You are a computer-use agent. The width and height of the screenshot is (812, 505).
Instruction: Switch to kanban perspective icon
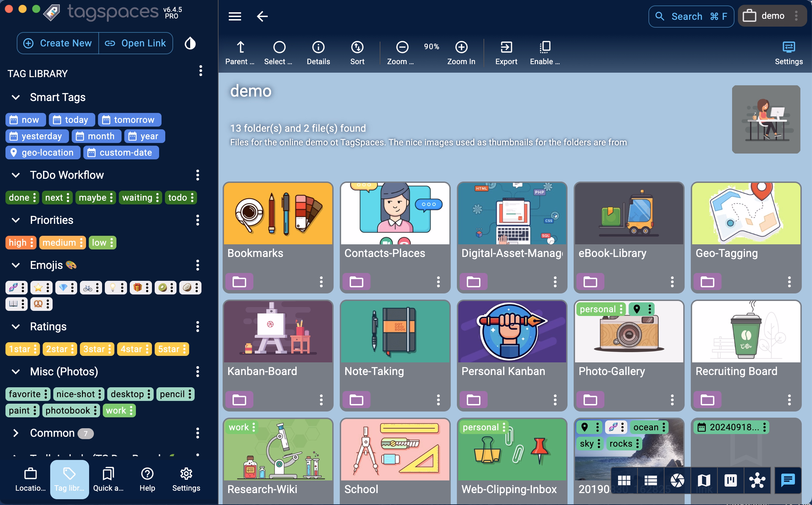tap(730, 480)
